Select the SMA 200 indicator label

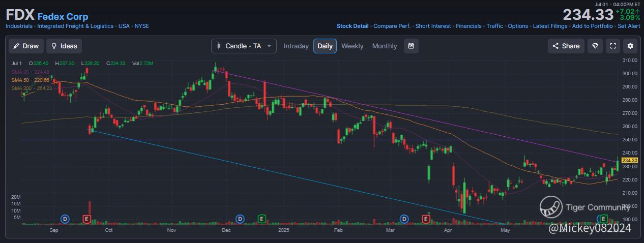coord(32,88)
